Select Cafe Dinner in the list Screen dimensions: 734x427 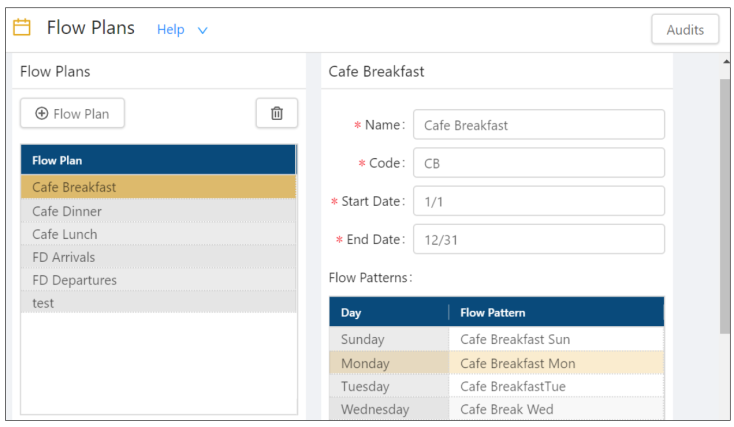pos(158,211)
